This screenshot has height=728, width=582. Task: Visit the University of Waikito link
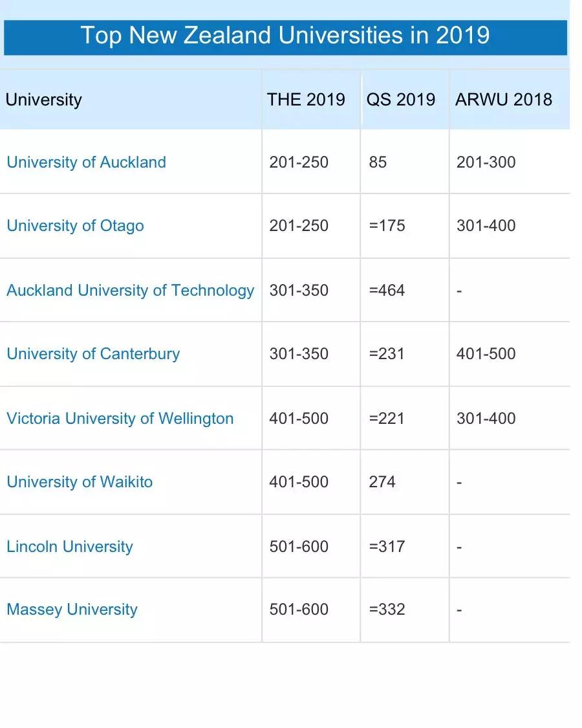(x=80, y=482)
